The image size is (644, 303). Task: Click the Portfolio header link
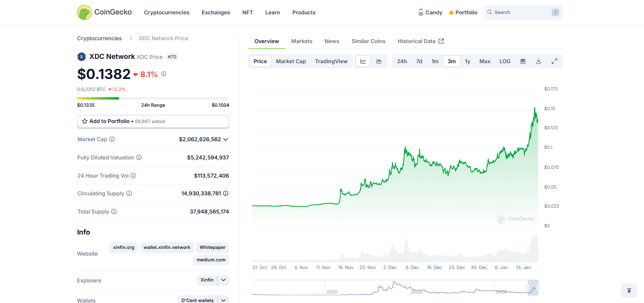pos(463,12)
